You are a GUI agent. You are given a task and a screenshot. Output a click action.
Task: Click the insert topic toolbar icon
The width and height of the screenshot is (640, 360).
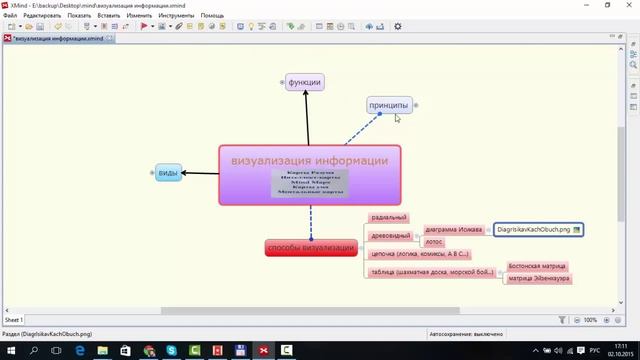coord(87,27)
